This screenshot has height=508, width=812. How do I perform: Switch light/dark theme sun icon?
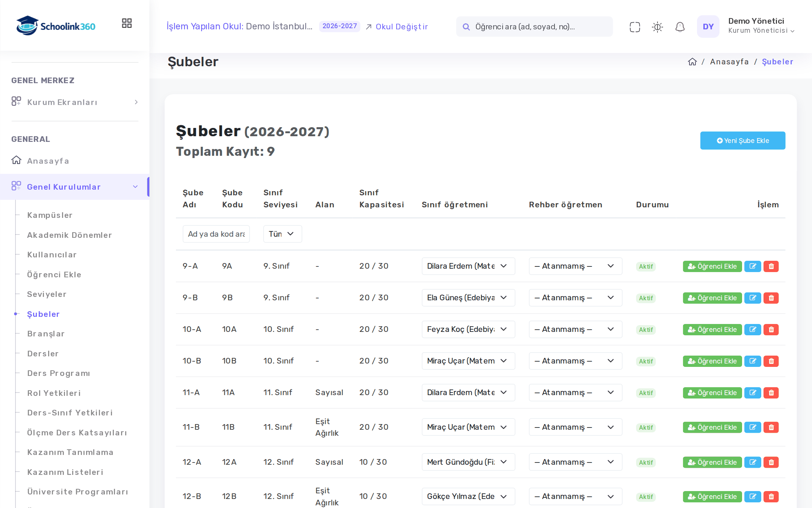[657, 27]
